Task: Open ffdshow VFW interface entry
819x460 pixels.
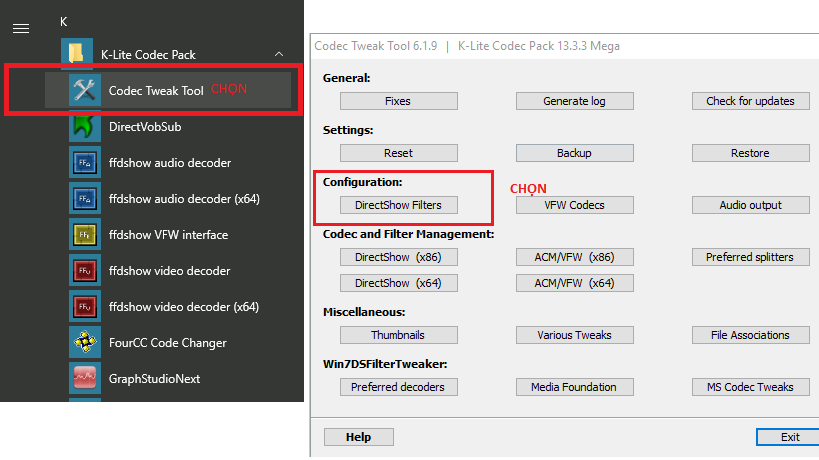Action: coord(168,235)
